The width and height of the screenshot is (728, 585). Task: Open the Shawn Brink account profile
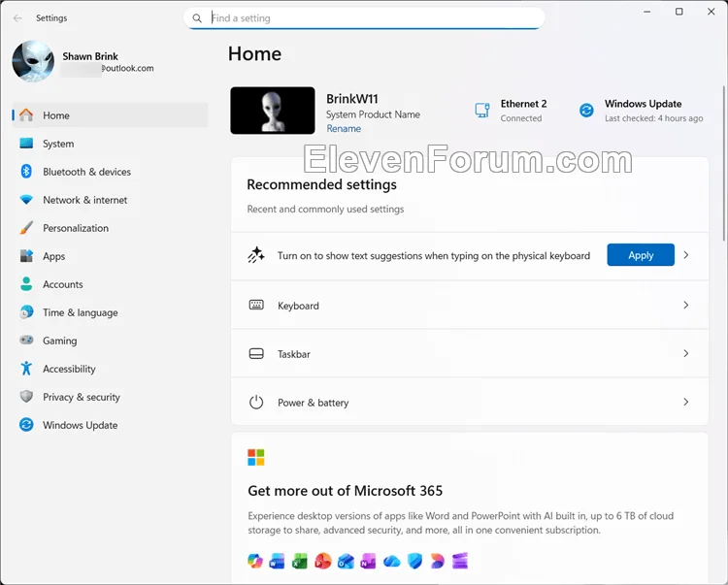tap(83, 62)
